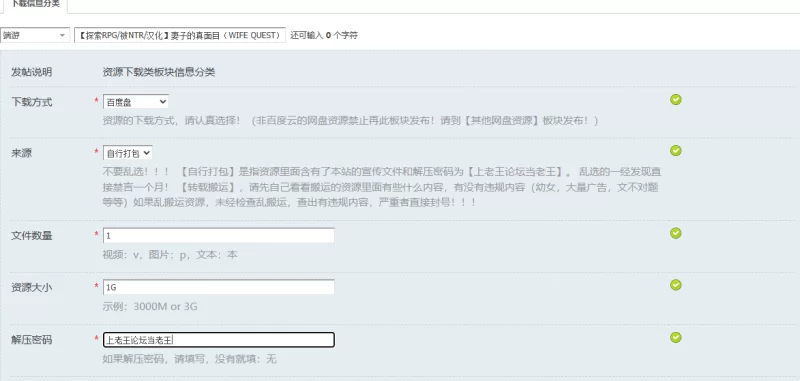Click the green checkmark beside 解压密码
The width and height of the screenshot is (800, 381).
click(x=676, y=337)
